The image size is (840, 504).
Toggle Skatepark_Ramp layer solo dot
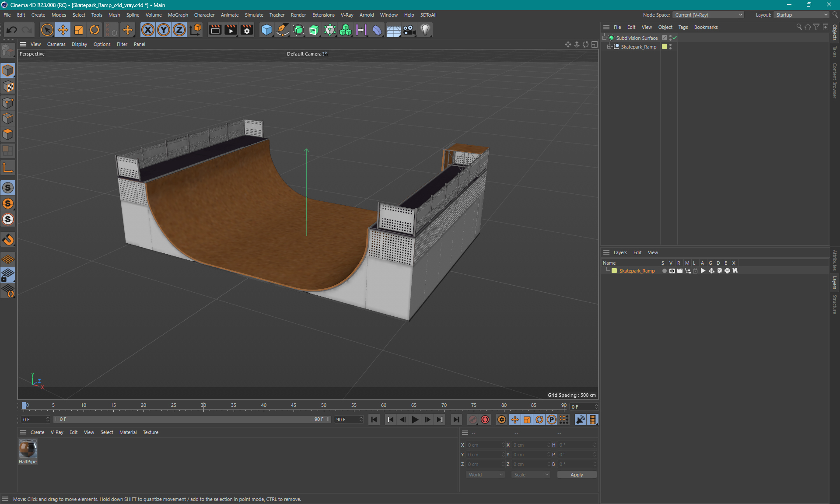point(664,271)
